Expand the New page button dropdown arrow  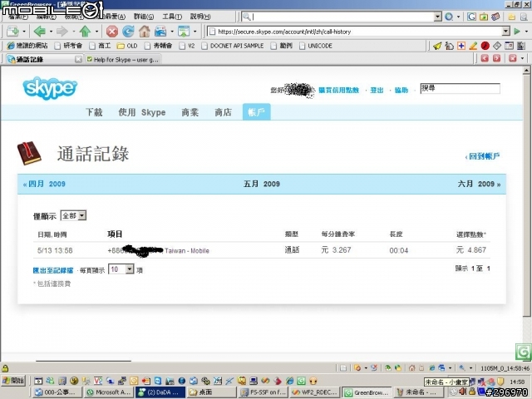pos(24,32)
